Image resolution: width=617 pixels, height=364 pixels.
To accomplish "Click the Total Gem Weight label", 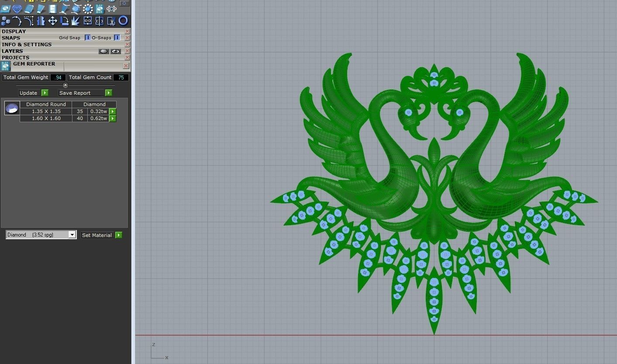I will pyautogui.click(x=26, y=77).
